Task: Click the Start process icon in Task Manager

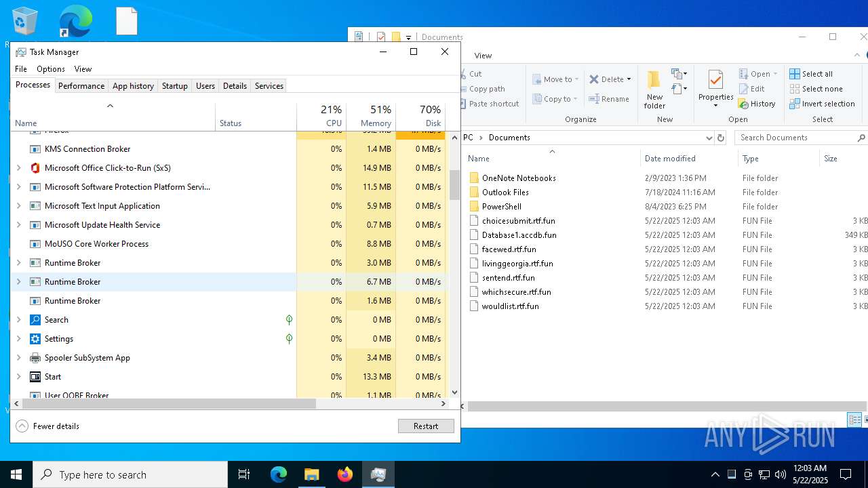Action: tap(35, 377)
